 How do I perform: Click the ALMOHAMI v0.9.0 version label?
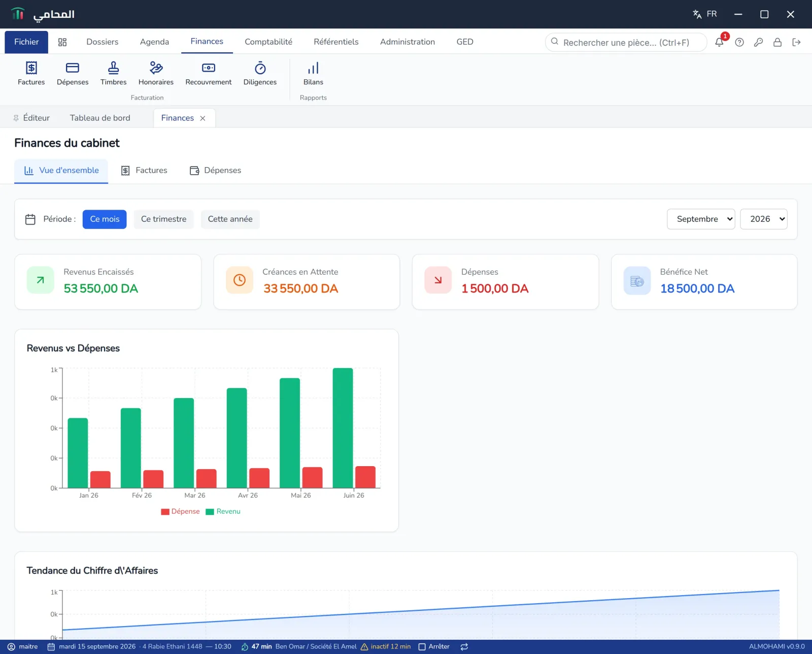click(776, 647)
